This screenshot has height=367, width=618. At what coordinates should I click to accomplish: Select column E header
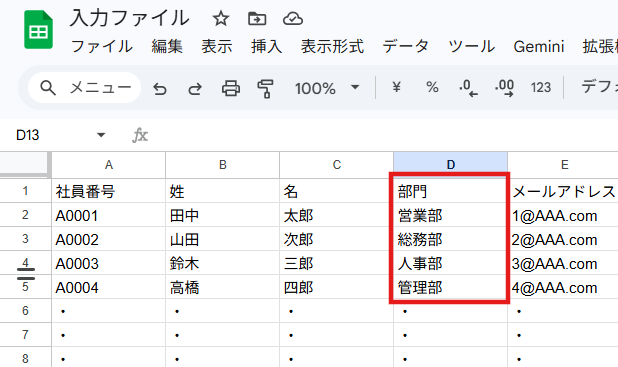[x=564, y=165]
